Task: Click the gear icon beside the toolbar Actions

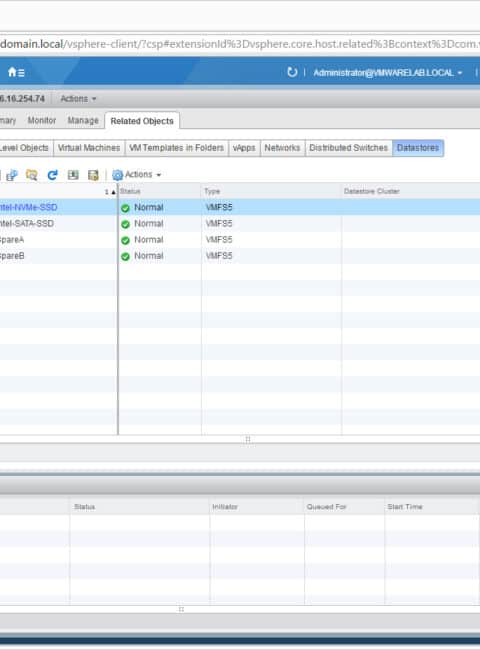Action: point(118,175)
